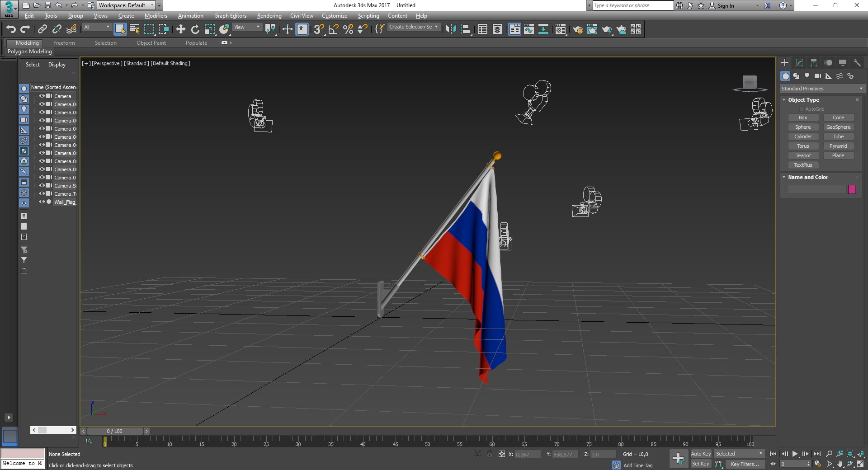Toggle Angle Snap in toolbar

click(x=334, y=29)
